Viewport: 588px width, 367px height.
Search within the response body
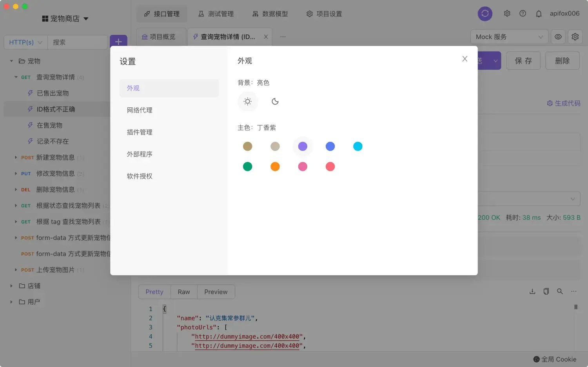pos(560,291)
